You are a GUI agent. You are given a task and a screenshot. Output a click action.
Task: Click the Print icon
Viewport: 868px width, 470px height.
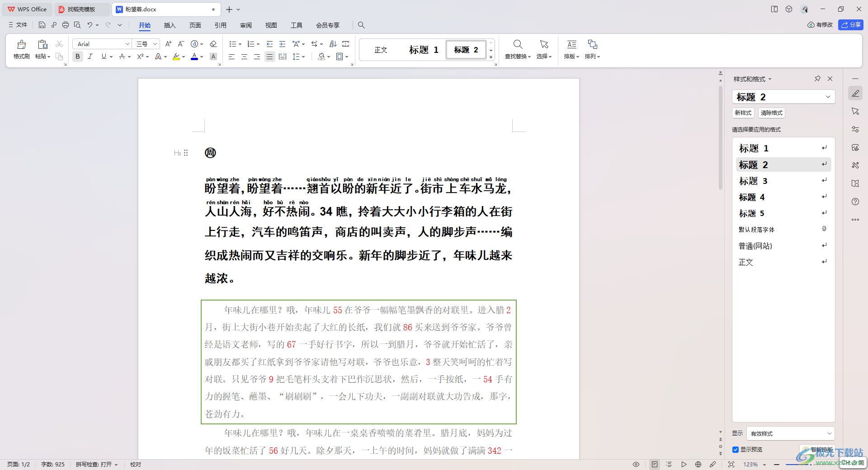(x=66, y=25)
